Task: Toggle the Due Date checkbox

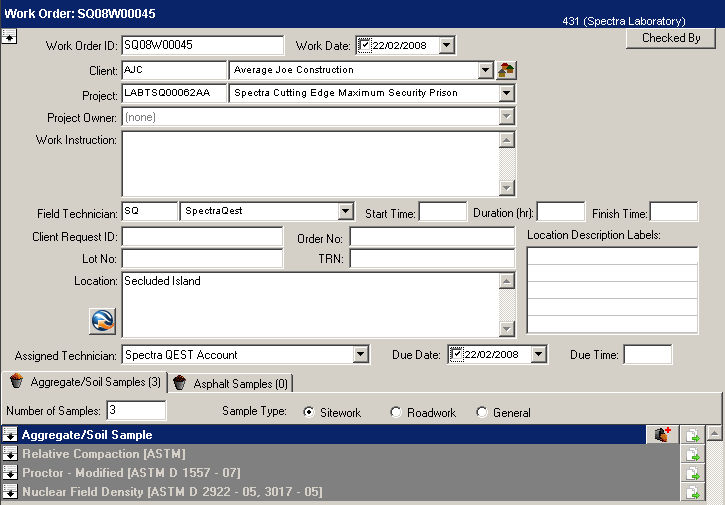Action: tap(457, 355)
